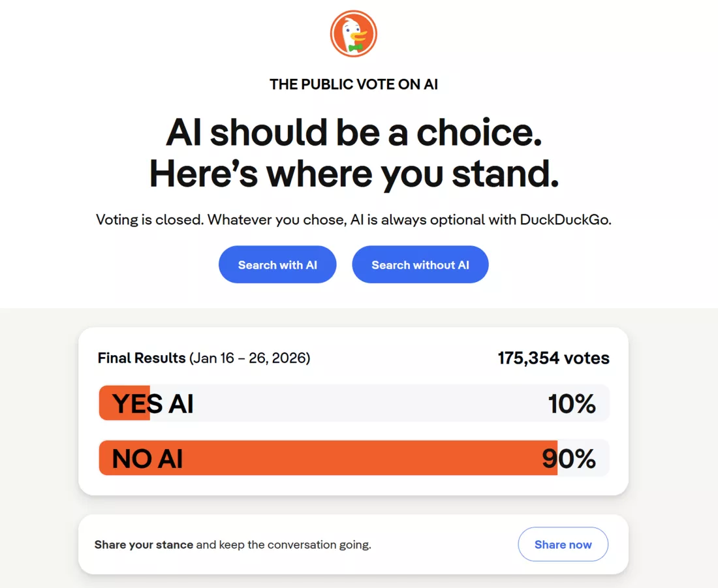Click the orange fill of the YES AI bar
The height and width of the screenshot is (588, 718).
tap(124, 403)
